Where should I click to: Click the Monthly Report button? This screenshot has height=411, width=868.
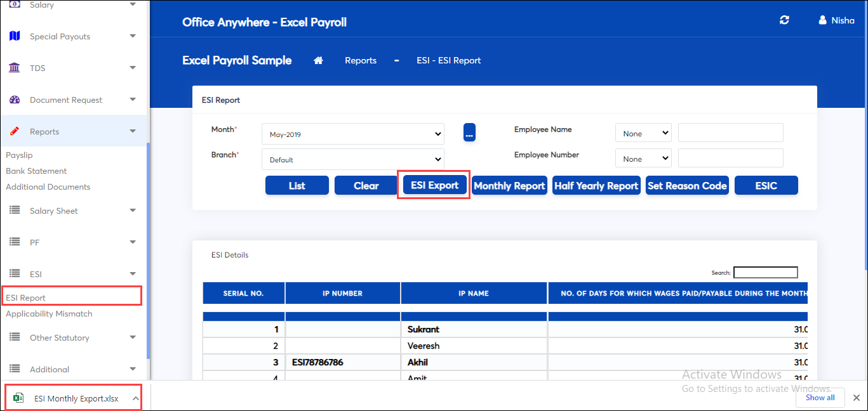(509, 185)
